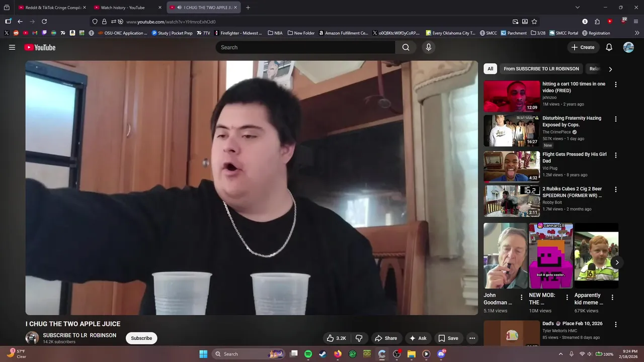
Task: Open 'hitting a cart 100 times' thumbnail
Action: 512,96
